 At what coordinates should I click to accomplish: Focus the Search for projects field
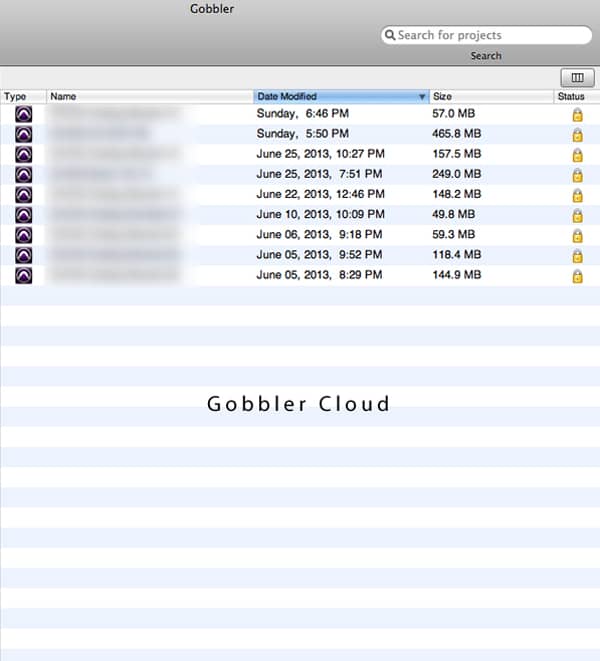[x=487, y=35]
